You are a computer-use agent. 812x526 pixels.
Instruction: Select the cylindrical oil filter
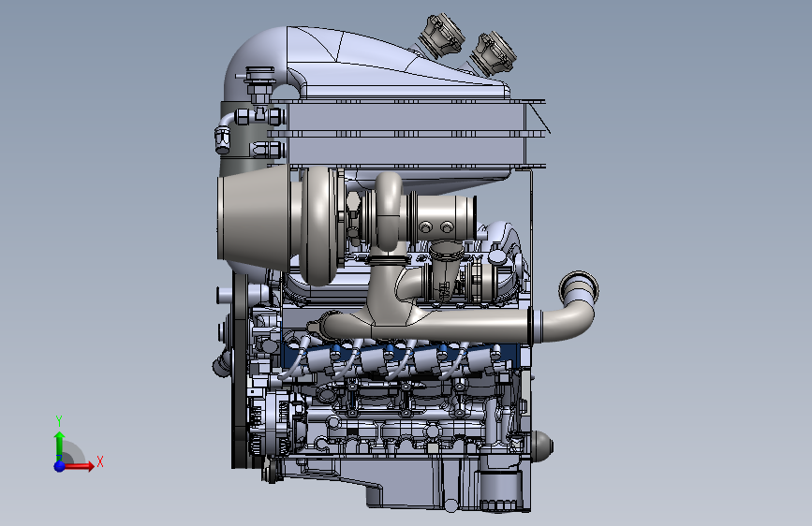pyautogui.click(x=501, y=489)
